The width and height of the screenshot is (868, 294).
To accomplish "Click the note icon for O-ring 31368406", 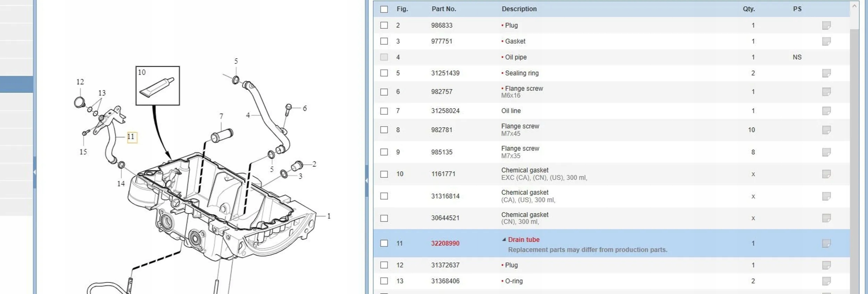I will 826,281.
